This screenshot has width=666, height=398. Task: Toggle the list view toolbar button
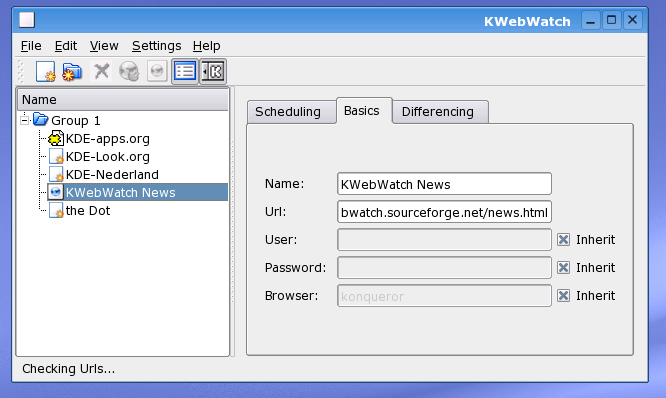click(185, 71)
